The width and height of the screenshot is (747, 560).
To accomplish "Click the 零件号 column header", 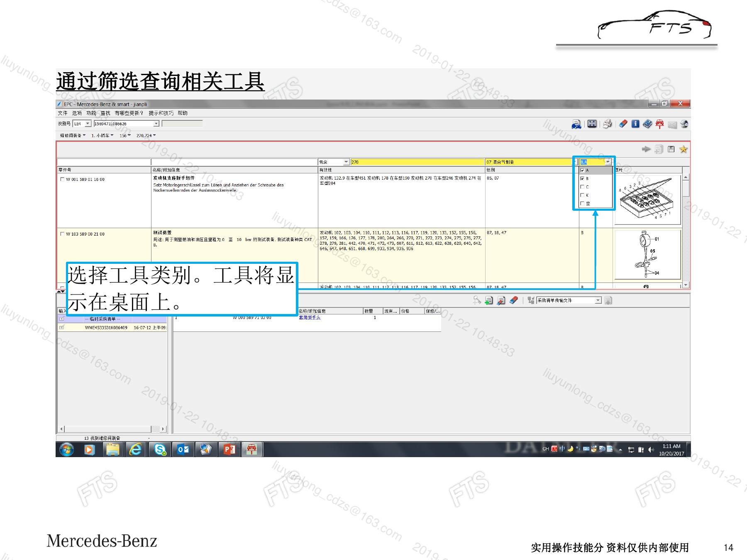I will [104, 170].
